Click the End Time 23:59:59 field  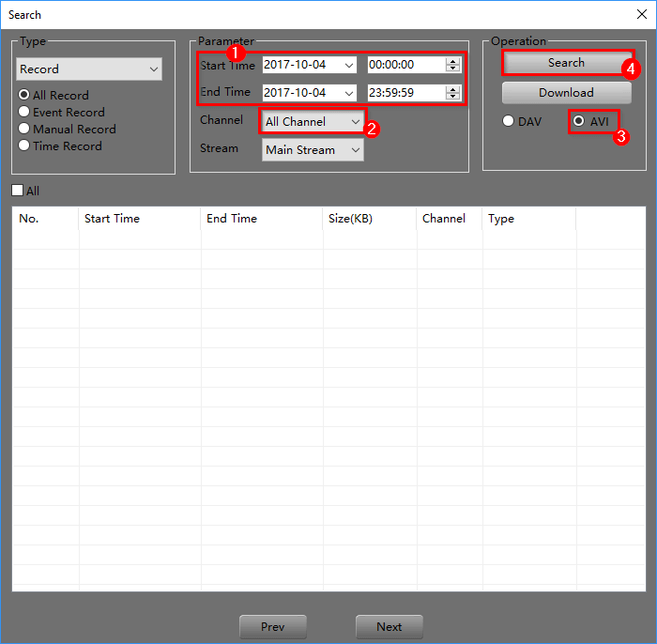[405, 93]
